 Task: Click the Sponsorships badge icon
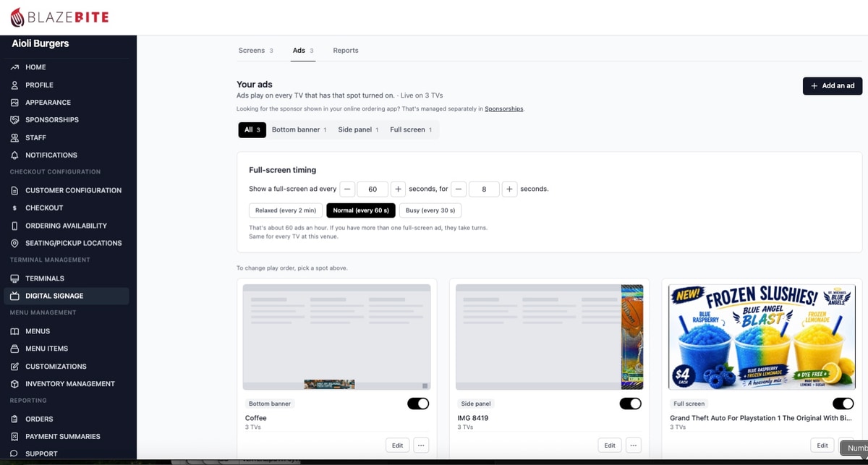(x=14, y=120)
